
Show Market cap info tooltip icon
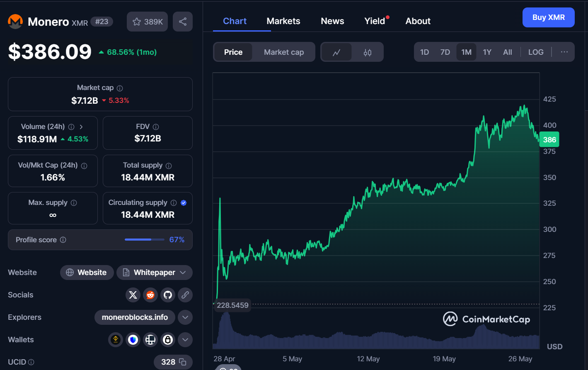coord(120,88)
